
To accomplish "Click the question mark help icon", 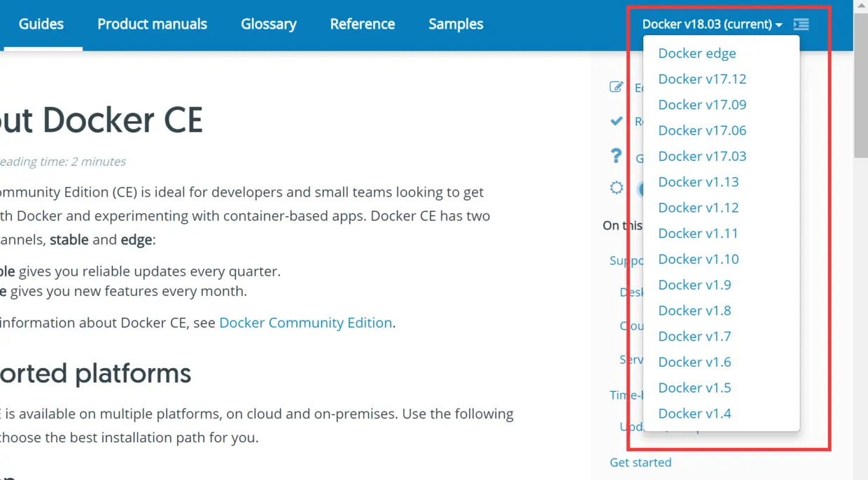I will (x=616, y=155).
